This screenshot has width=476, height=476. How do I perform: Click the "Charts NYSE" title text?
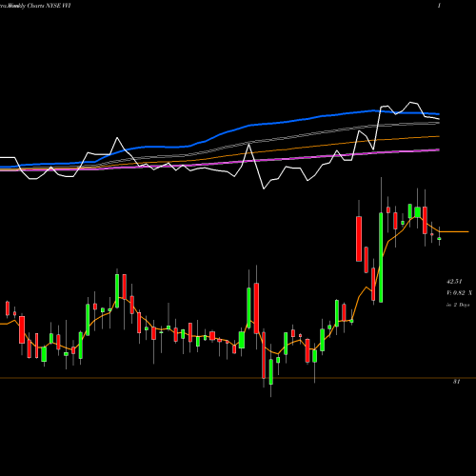(x=44, y=6)
